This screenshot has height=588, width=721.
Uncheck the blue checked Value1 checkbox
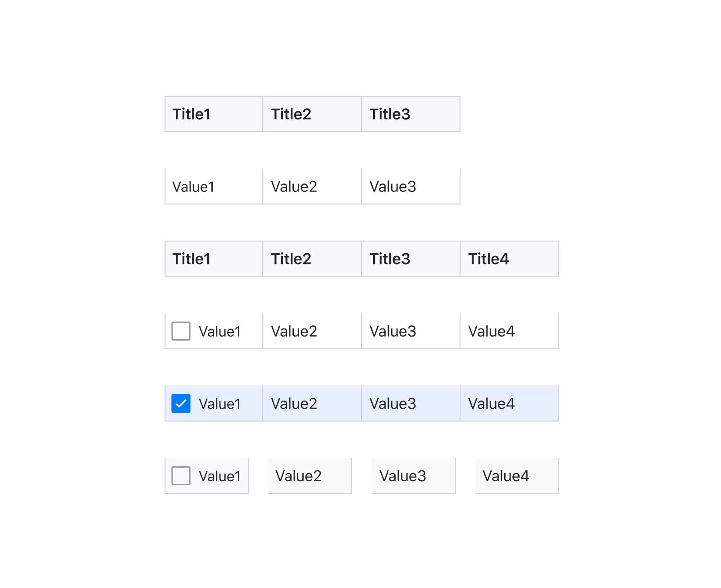coord(181,403)
